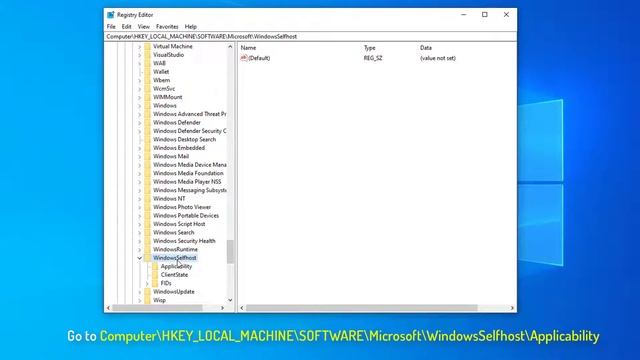640x360 pixels.
Task: Select the FIDs key
Action: pyautogui.click(x=166, y=283)
